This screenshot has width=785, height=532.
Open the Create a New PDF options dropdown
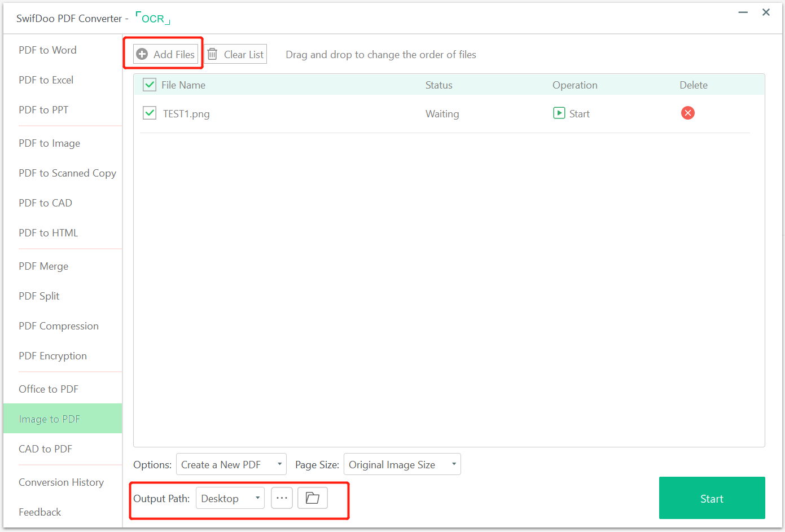231,464
